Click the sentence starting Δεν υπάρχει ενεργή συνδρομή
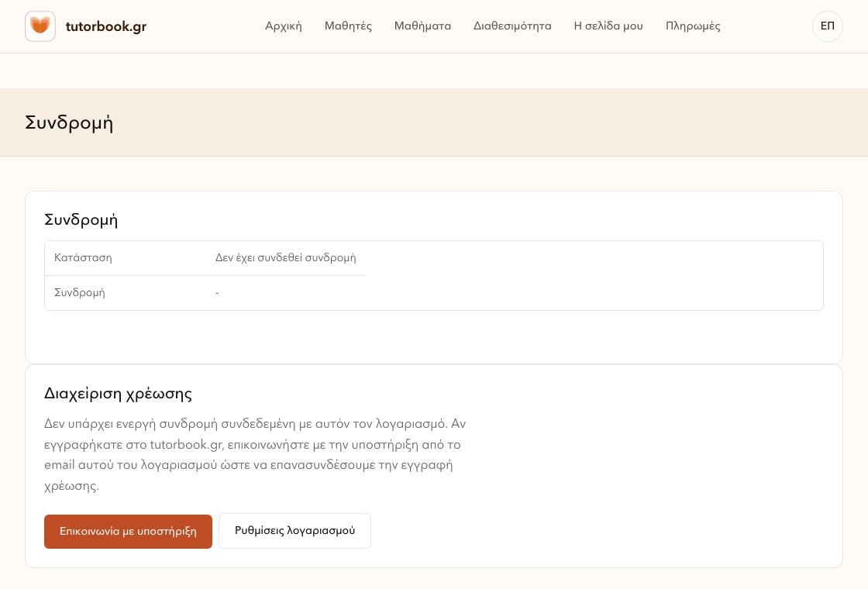 246,424
